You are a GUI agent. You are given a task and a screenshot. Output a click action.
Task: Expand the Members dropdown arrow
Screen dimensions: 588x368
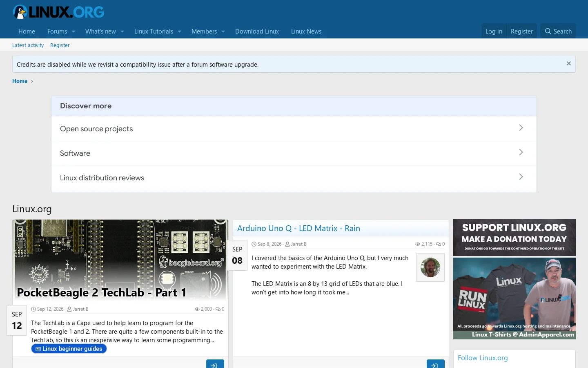click(x=223, y=31)
